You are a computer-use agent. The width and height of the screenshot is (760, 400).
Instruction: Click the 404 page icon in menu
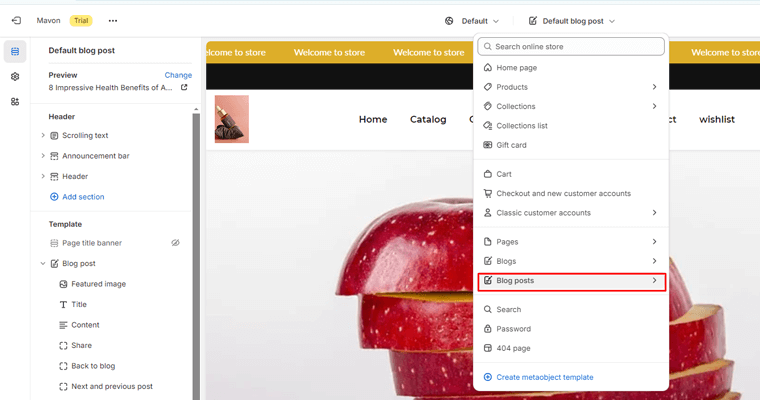point(488,348)
